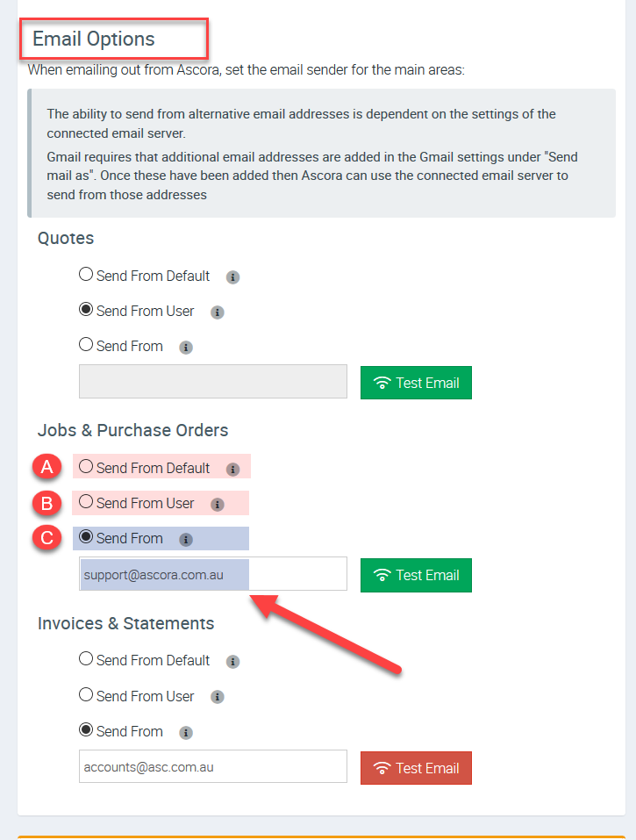Click info icon beside Jobs Send From Default

pos(233,470)
